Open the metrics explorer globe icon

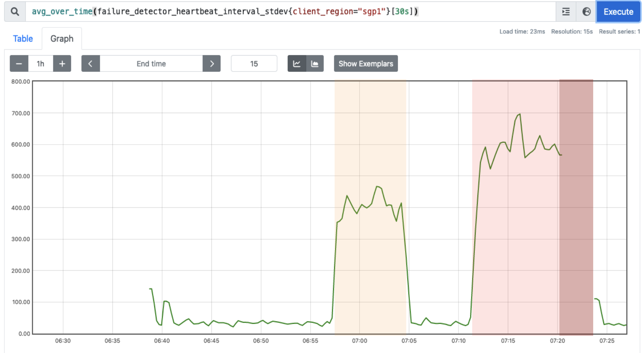pos(586,11)
